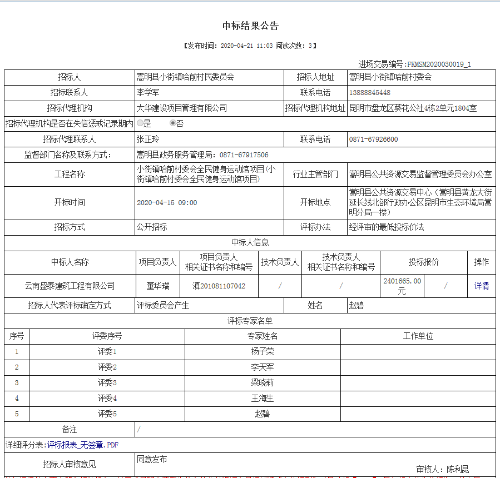
Task: Click agency phone 0871-67926600
Action: [x=373, y=139]
